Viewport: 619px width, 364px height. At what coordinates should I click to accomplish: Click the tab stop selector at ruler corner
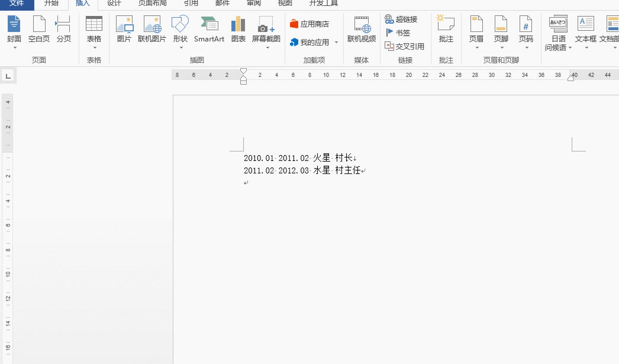point(8,76)
